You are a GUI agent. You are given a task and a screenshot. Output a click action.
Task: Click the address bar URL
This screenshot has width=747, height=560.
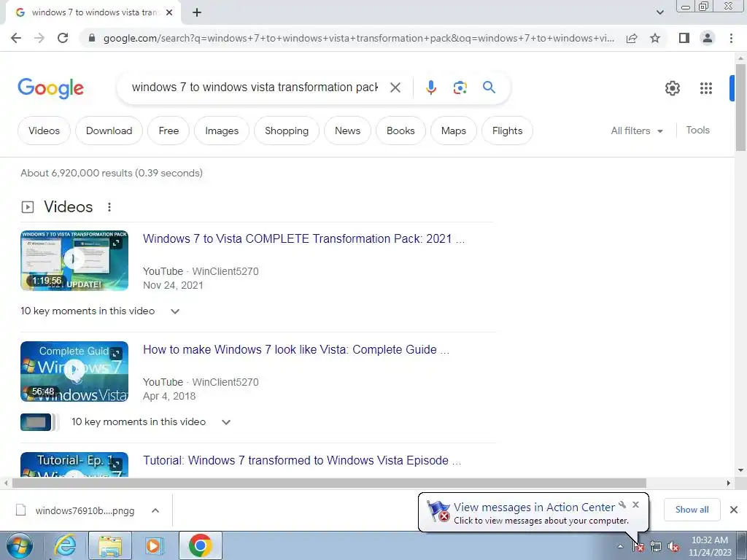(358, 38)
